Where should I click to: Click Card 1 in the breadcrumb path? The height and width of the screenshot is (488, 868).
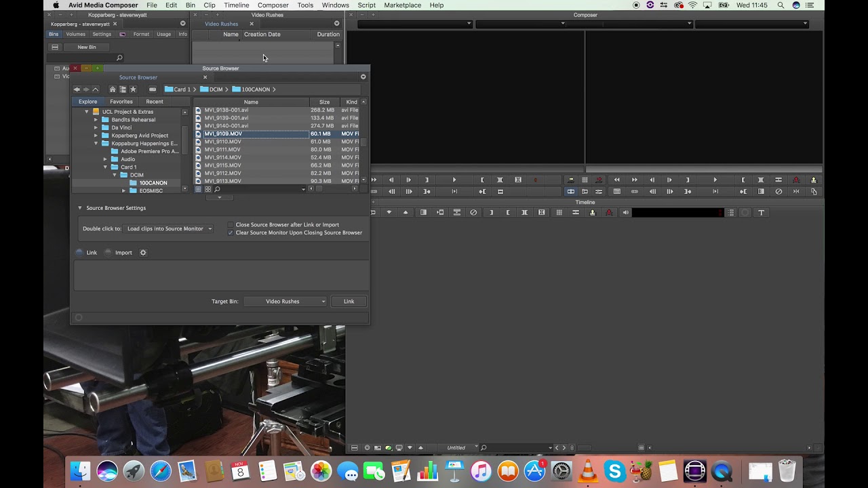177,89
